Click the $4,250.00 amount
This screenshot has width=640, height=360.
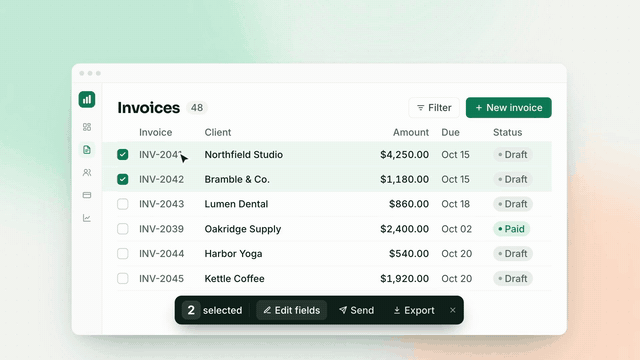(404, 155)
